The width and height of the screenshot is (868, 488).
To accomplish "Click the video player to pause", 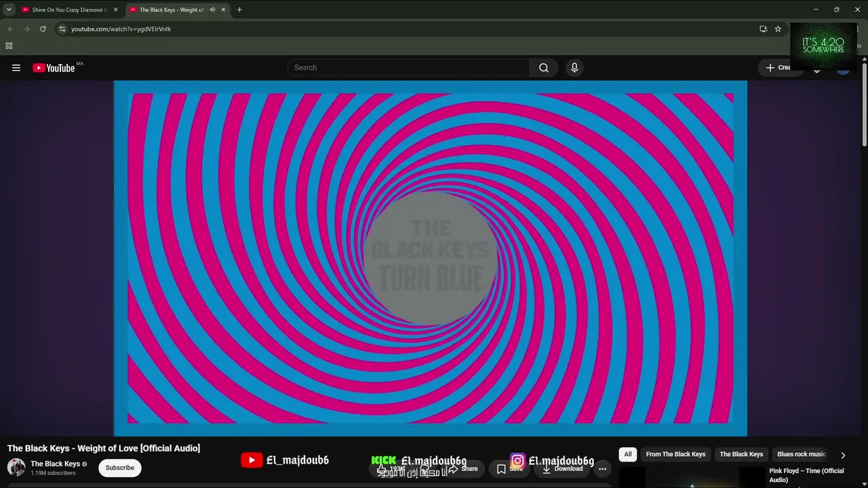I will point(431,258).
